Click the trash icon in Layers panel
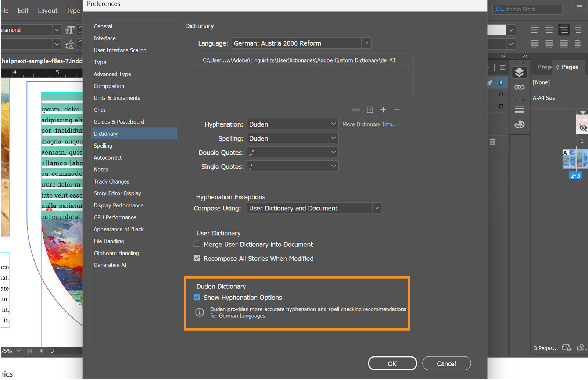 tap(492, 142)
